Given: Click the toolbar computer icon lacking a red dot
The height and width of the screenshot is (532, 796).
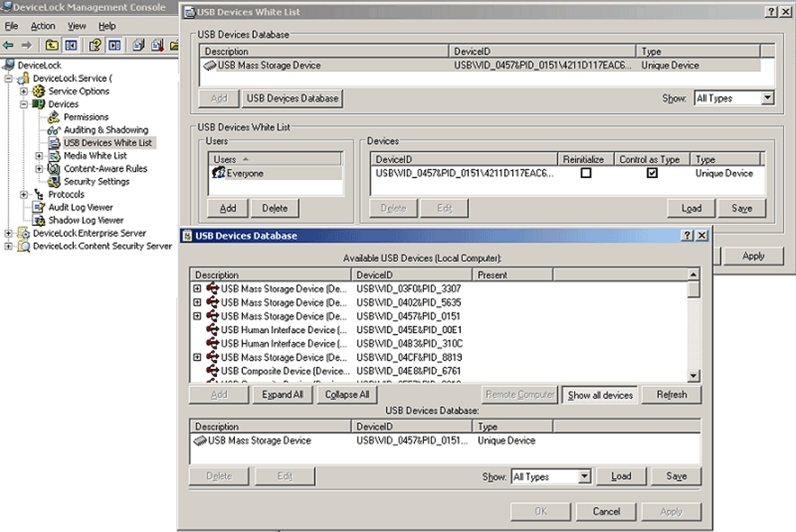Looking at the screenshot, I should (x=138, y=45).
